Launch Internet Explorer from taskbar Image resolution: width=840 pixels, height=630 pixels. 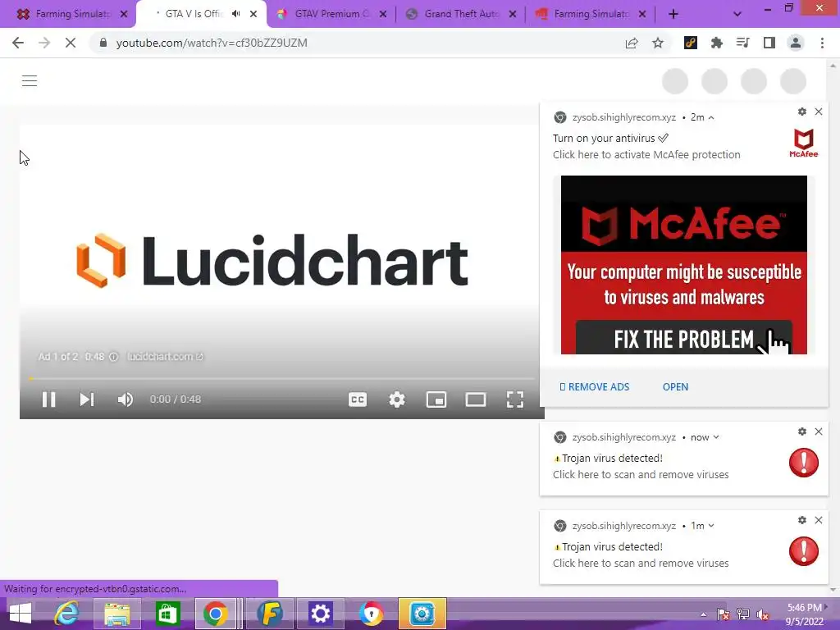pos(67,614)
